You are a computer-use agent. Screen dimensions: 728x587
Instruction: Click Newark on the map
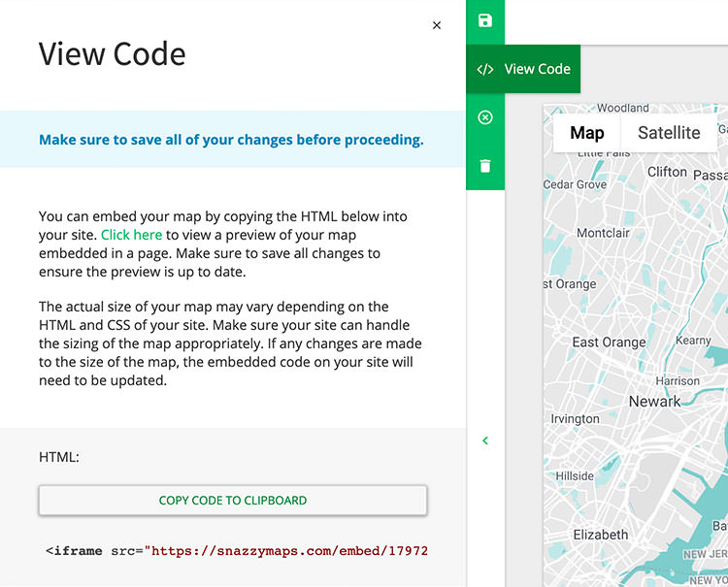[x=654, y=402]
